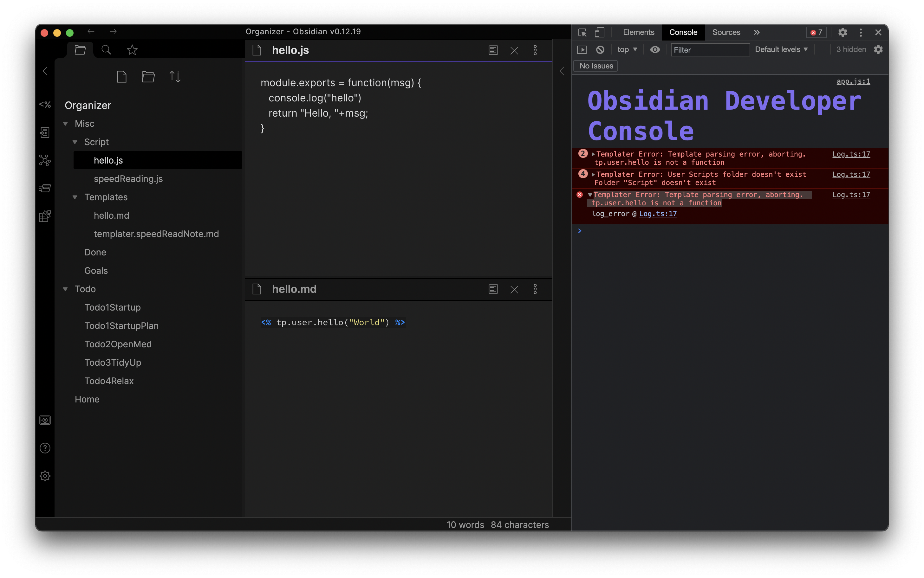Open the graph view ribbon icon
The image size is (924, 578).
point(45,160)
